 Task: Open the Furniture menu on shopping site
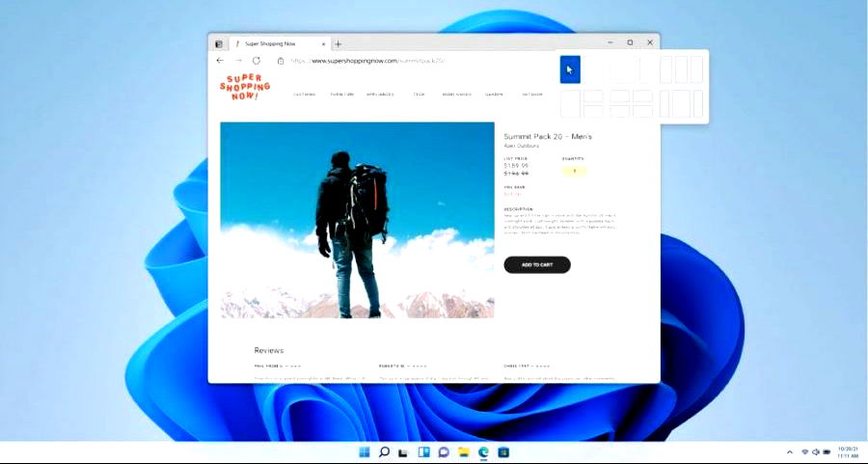tap(342, 95)
